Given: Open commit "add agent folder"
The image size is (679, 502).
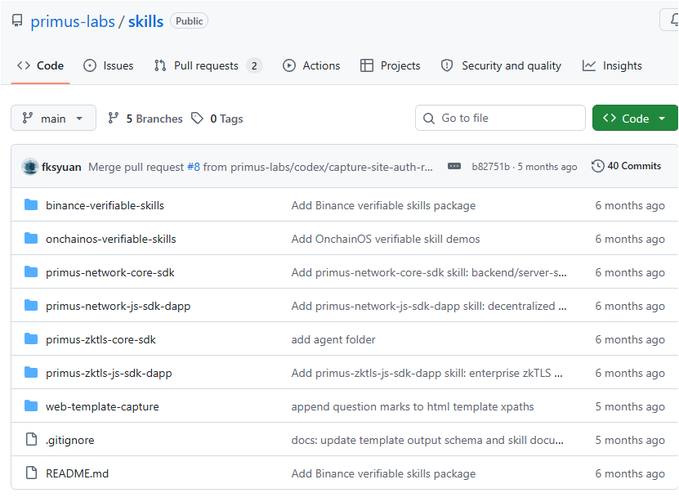Looking at the screenshot, I should point(333,340).
